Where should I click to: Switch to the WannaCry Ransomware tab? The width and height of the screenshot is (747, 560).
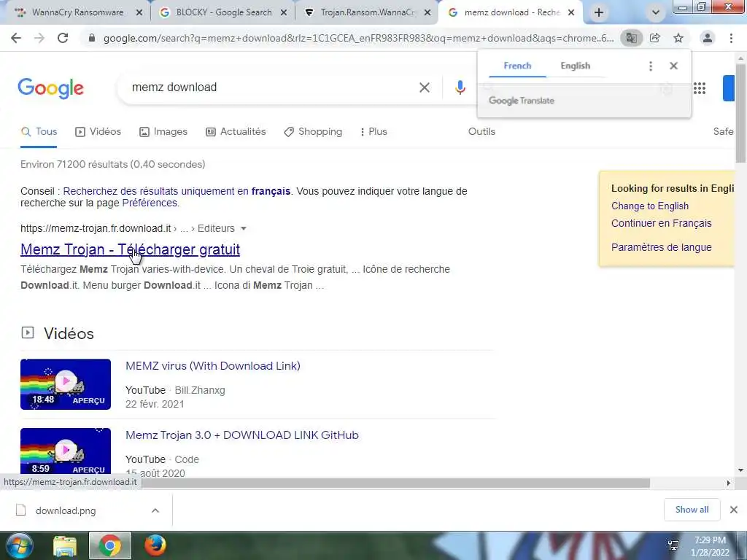tap(77, 12)
